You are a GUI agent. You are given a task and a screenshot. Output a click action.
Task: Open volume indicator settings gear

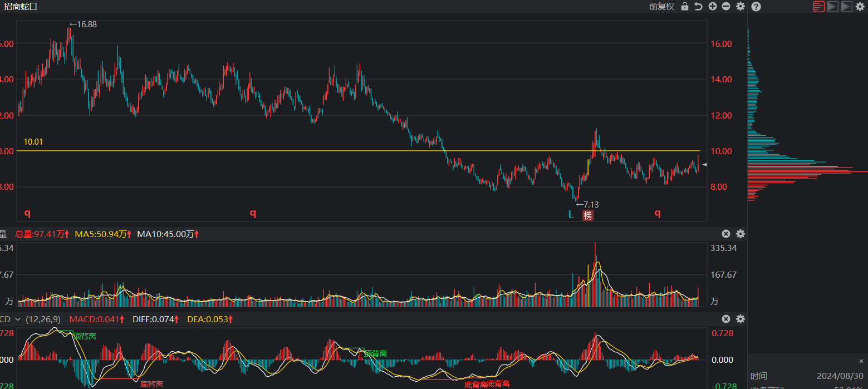tap(740, 234)
